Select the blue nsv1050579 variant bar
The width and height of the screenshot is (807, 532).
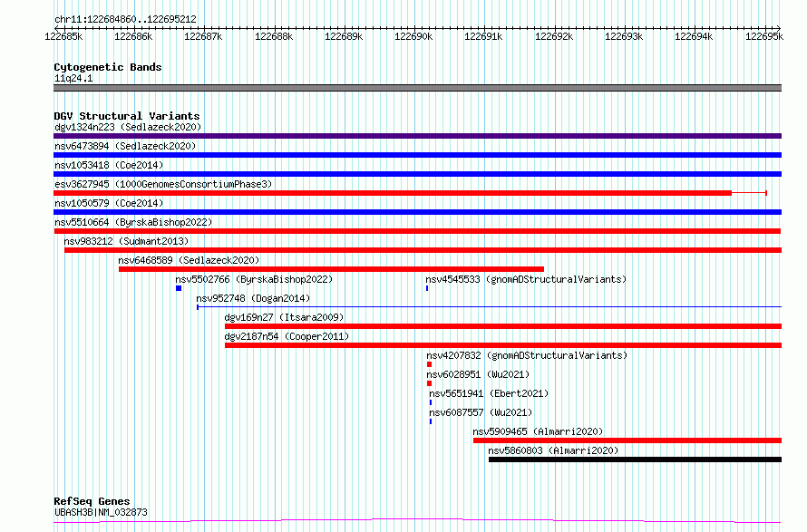tap(417, 212)
